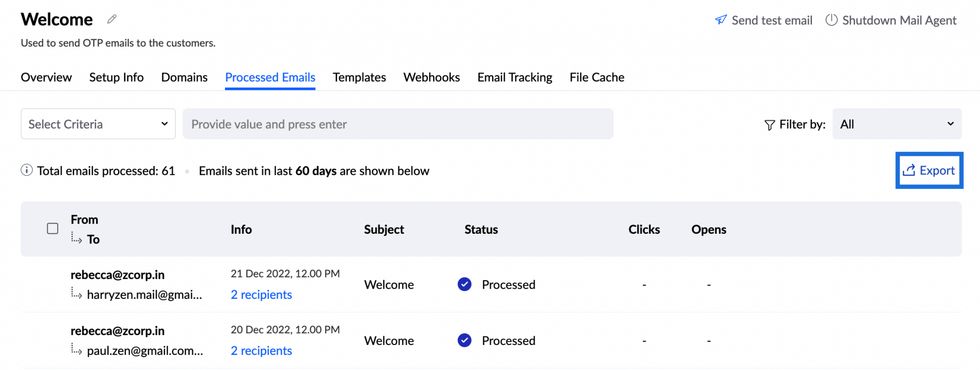This screenshot has width=980, height=370.
Task: Click the funnel filter icon
Action: pyautogui.click(x=769, y=125)
